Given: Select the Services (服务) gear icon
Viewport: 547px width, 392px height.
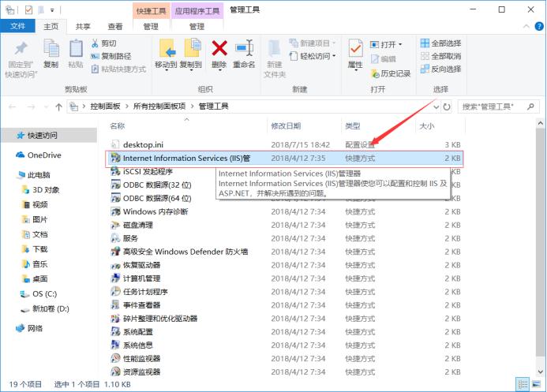Looking at the screenshot, I should coord(115,238).
